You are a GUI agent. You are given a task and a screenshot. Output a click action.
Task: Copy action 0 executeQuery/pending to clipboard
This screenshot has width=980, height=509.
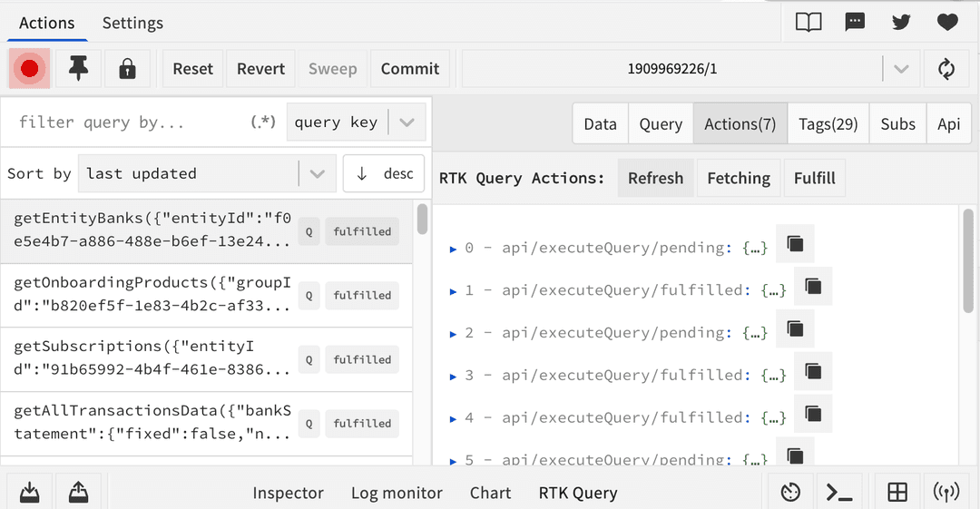click(x=795, y=243)
